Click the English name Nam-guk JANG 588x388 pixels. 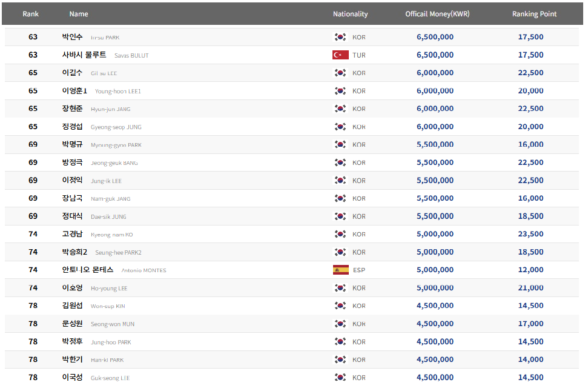click(111, 199)
